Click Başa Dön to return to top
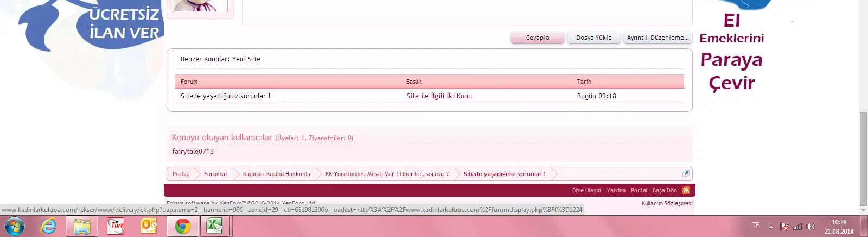The height and width of the screenshot is (237, 868). click(665, 190)
